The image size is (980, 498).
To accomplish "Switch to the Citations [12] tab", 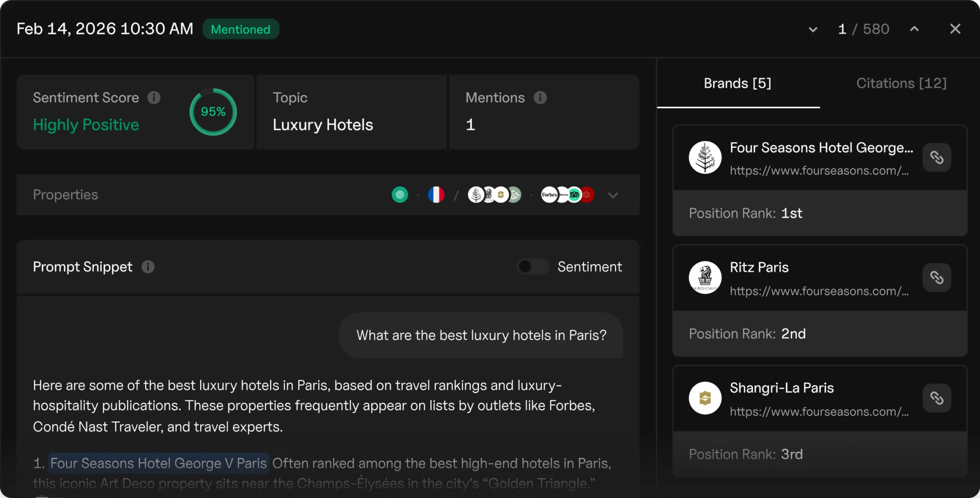I will pyautogui.click(x=901, y=83).
